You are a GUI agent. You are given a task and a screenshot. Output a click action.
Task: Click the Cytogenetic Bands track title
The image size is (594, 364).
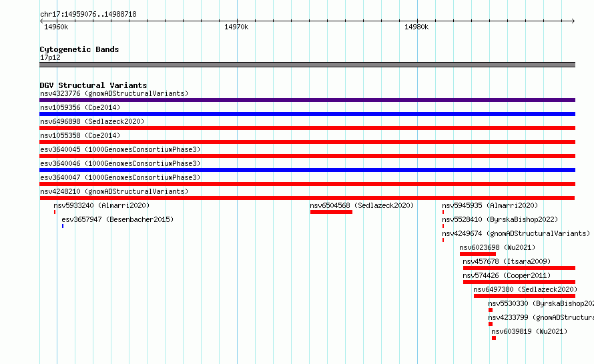pyautogui.click(x=79, y=49)
